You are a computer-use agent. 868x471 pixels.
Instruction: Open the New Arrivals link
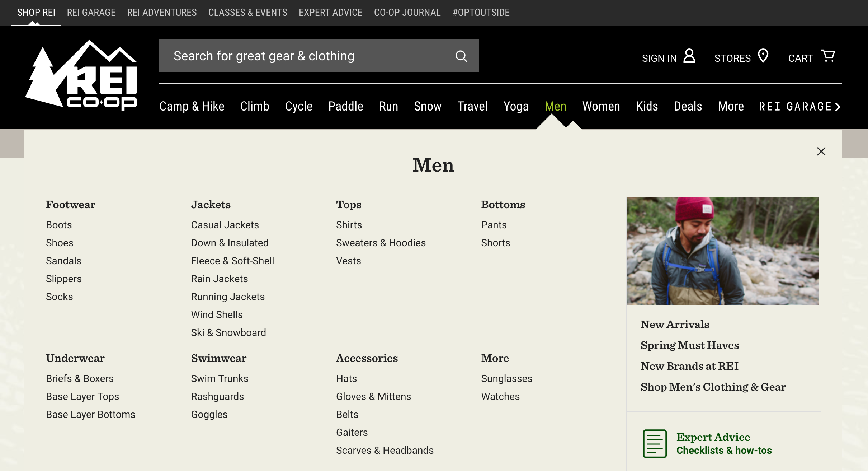pos(675,325)
